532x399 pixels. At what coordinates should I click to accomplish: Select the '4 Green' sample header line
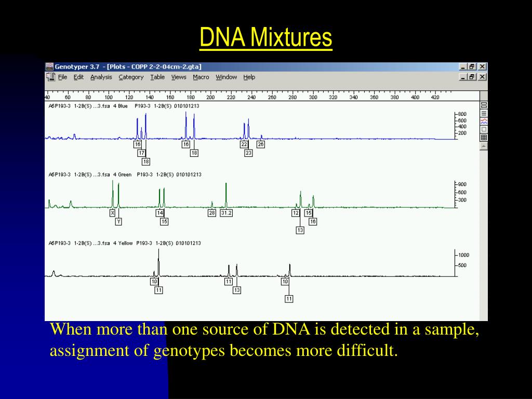[125, 175]
